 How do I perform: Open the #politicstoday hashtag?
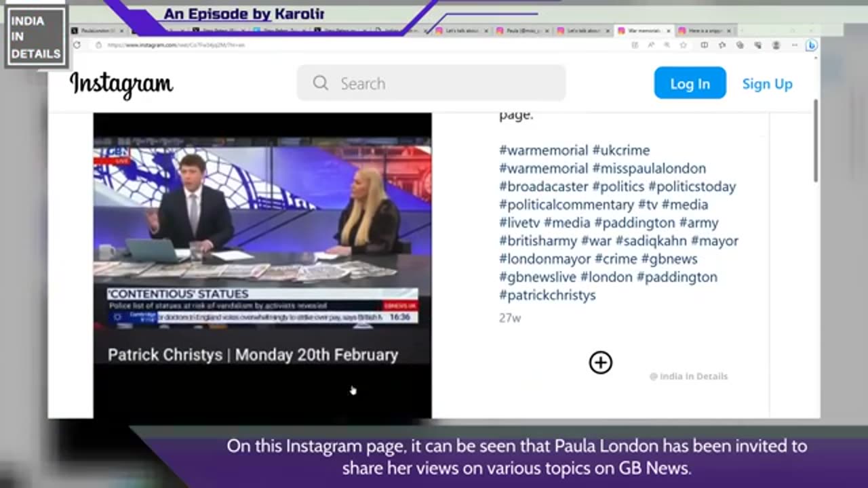point(692,186)
